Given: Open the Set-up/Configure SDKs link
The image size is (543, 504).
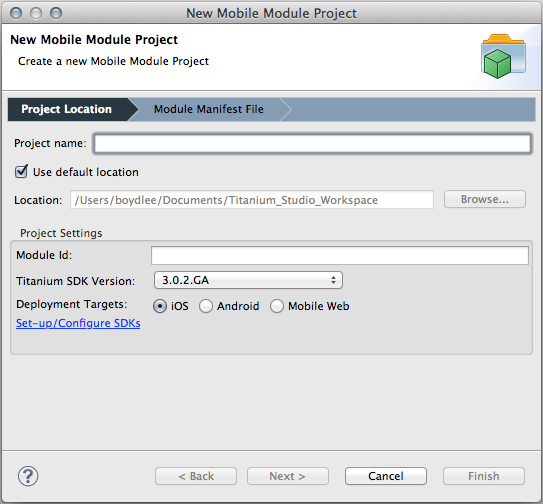Looking at the screenshot, I should 78,323.
